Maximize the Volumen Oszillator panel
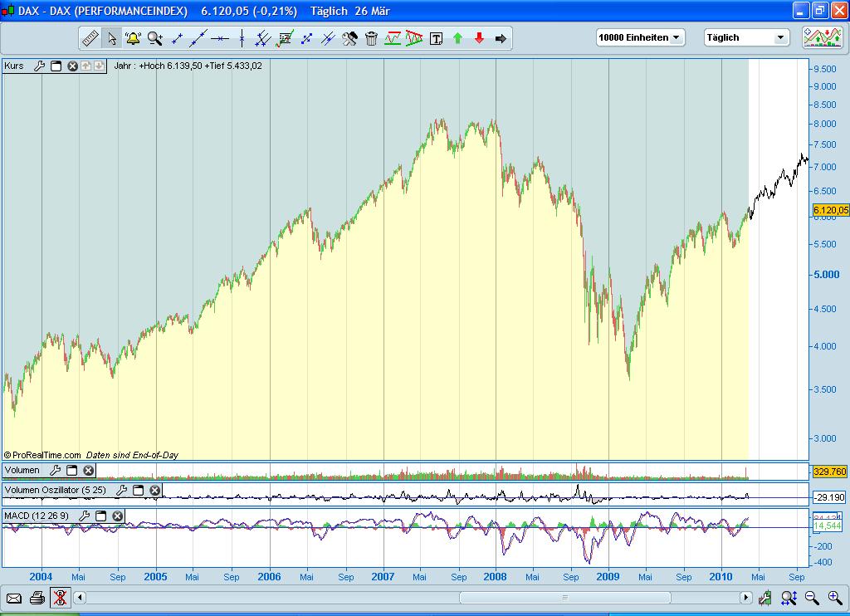Screen dimensions: 850x616 point(139,490)
